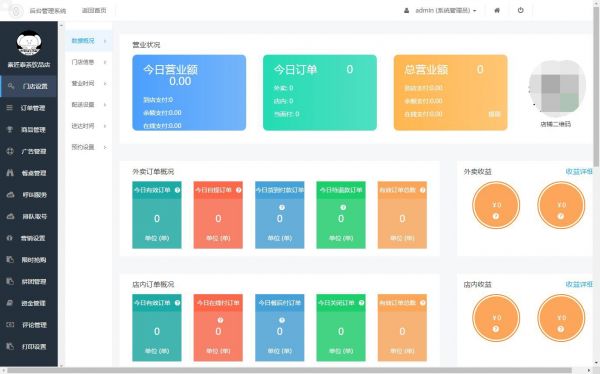Viewport: 600px width, 374px height.
Task: Open 门店设置 in the dark sidebar
Action: click(29, 86)
